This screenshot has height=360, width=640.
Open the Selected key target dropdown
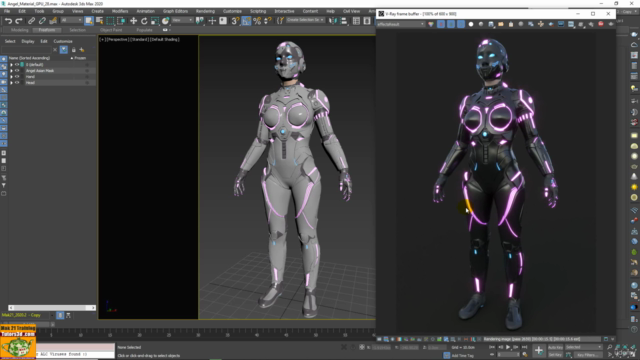[584, 347]
